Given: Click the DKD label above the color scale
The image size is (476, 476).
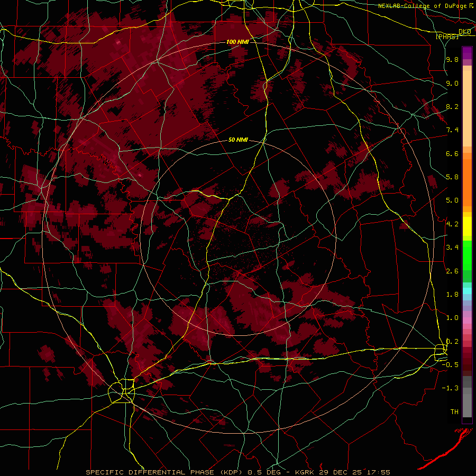Looking at the screenshot, I should pos(464,32).
